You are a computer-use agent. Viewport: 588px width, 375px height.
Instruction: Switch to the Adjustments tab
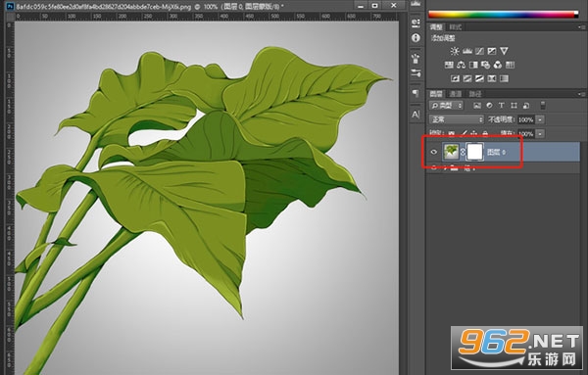pyautogui.click(x=436, y=27)
